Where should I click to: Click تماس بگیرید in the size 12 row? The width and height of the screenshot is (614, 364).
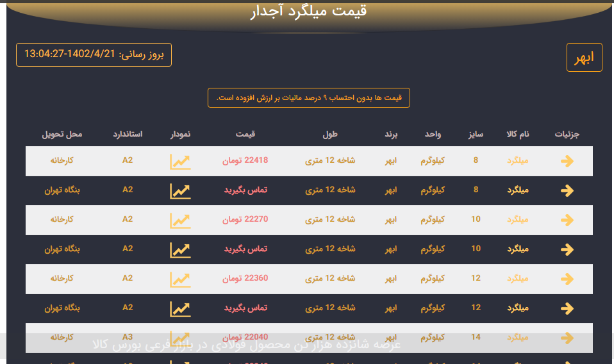click(x=245, y=308)
